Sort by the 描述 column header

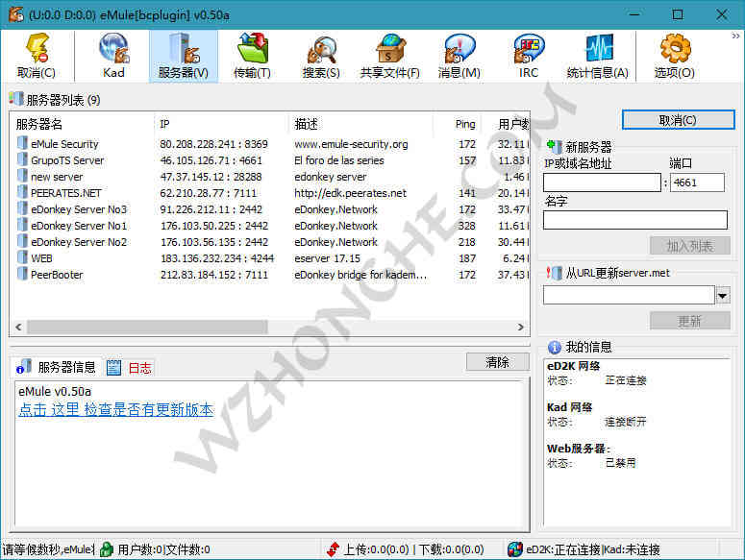[361, 124]
